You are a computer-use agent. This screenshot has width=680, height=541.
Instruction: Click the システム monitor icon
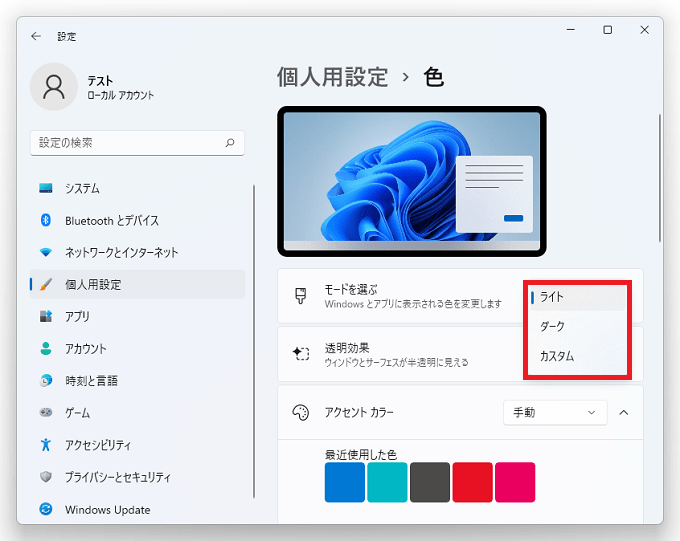tap(46, 188)
